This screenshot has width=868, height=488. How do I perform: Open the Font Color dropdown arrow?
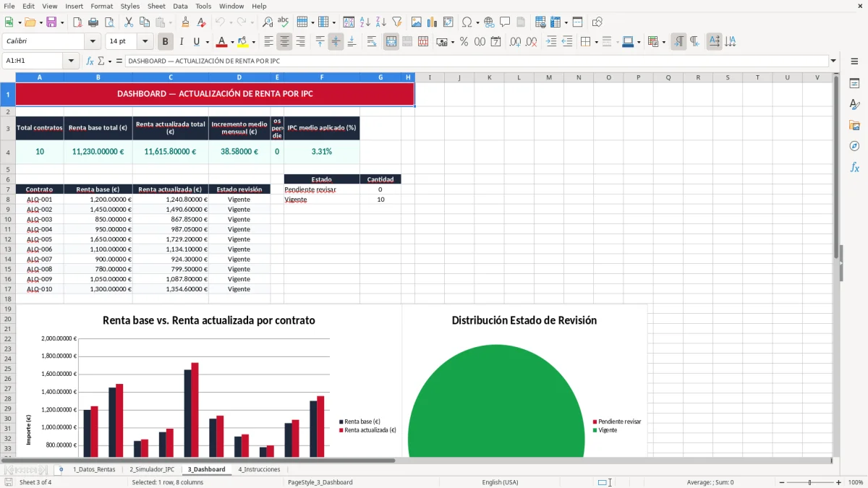coord(232,42)
